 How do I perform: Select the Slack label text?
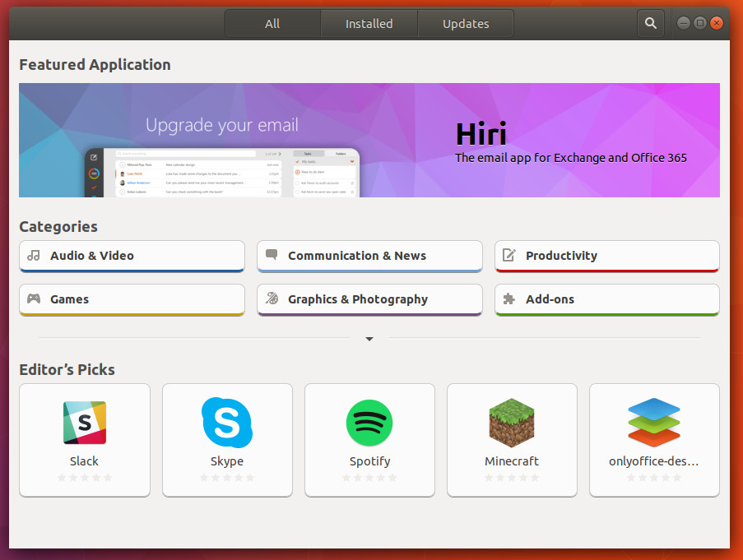point(85,461)
